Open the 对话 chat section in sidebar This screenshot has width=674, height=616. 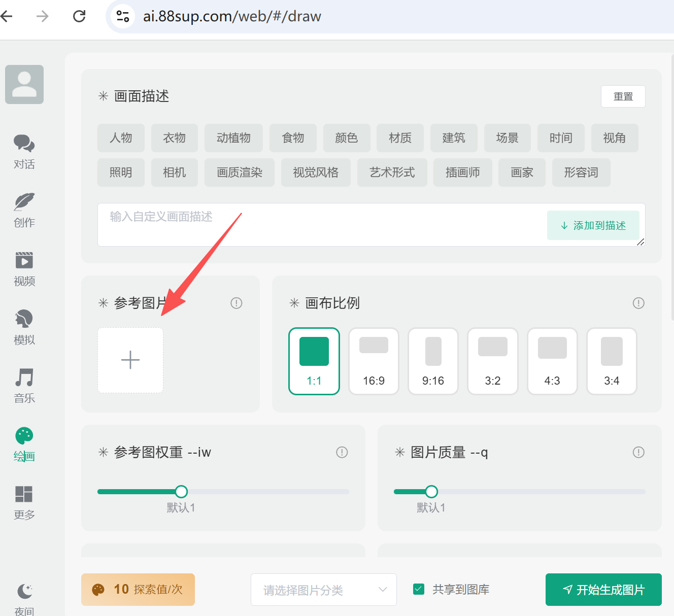tap(24, 152)
